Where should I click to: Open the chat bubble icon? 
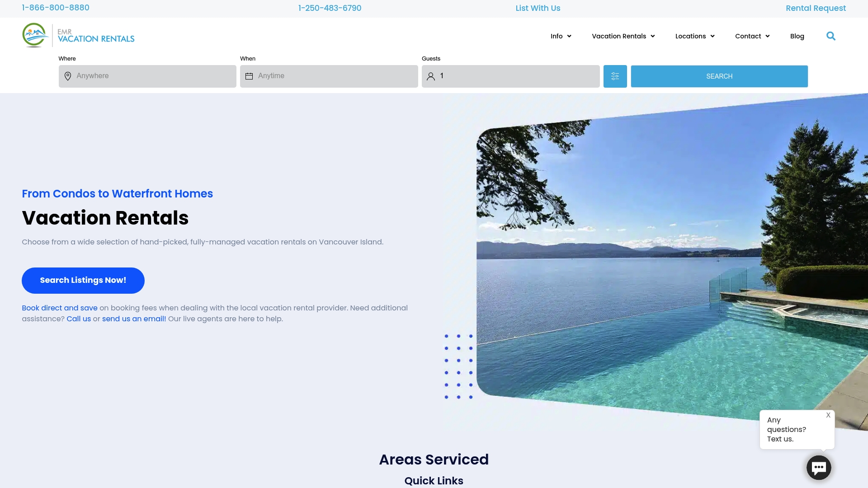tap(818, 467)
